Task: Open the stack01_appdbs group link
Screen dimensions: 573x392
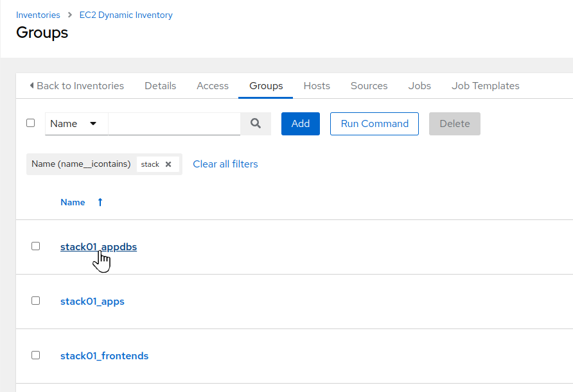Action: pyautogui.click(x=99, y=247)
